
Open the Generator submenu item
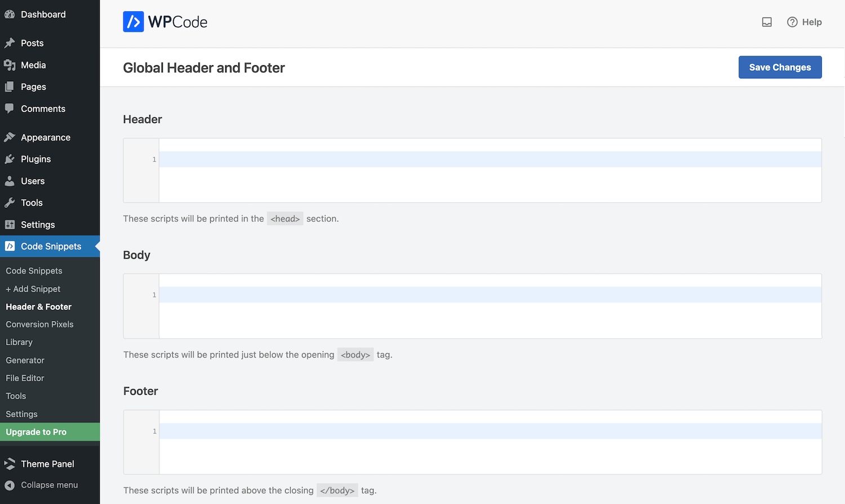[25, 360]
